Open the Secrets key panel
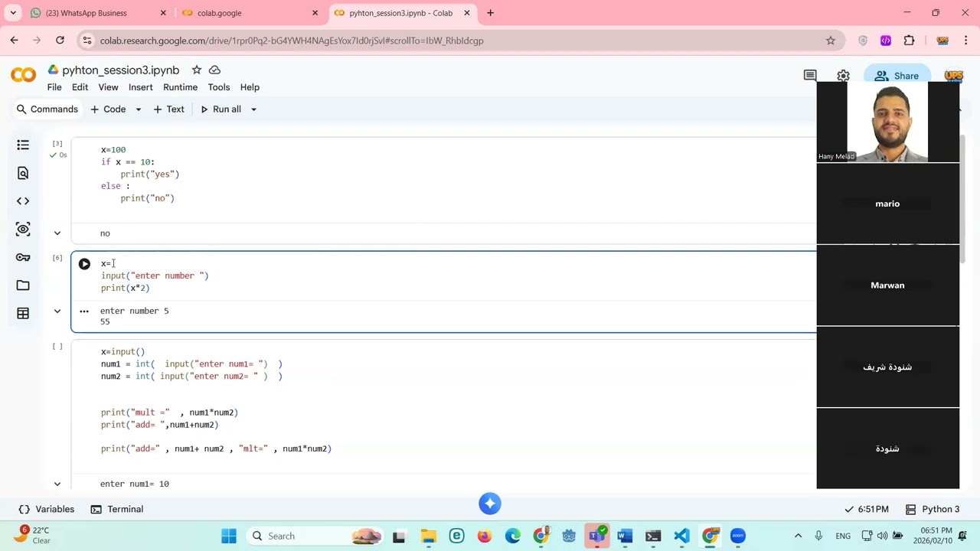This screenshot has width=980, height=551. tap(23, 257)
